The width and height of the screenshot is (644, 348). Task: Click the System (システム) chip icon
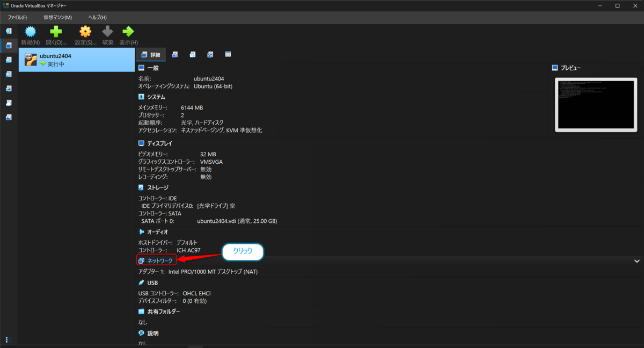pyautogui.click(x=141, y=97)
